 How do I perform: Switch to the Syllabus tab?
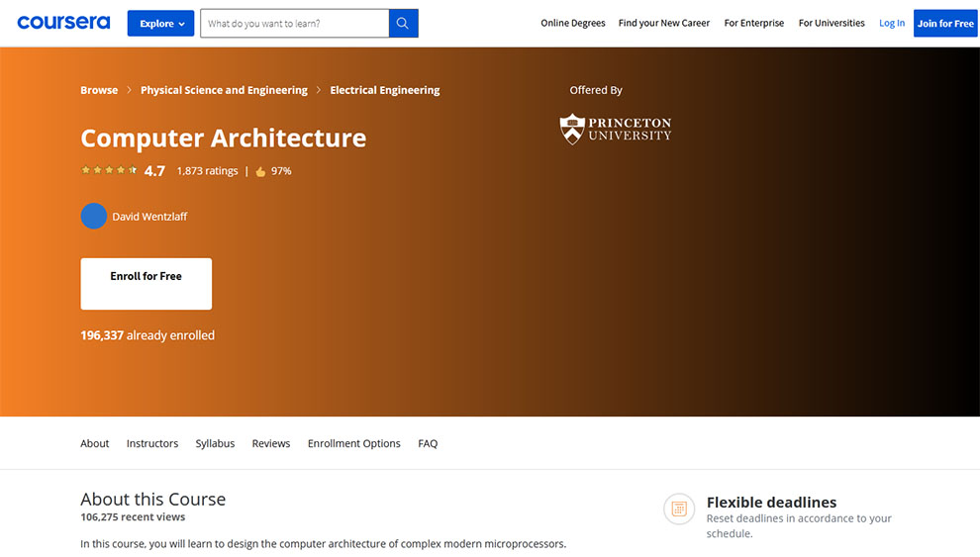click(215, 443)
